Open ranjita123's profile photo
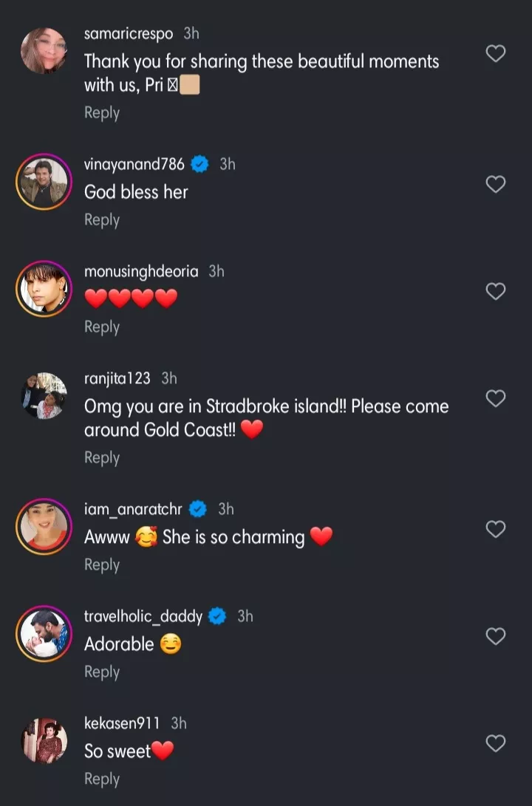The width and height of the screenshot is (532, 806). (44, 396)
